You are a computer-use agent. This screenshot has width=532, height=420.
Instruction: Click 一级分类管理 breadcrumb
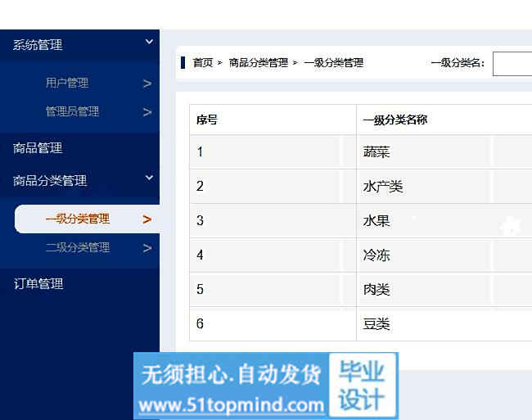click(334, 63)
